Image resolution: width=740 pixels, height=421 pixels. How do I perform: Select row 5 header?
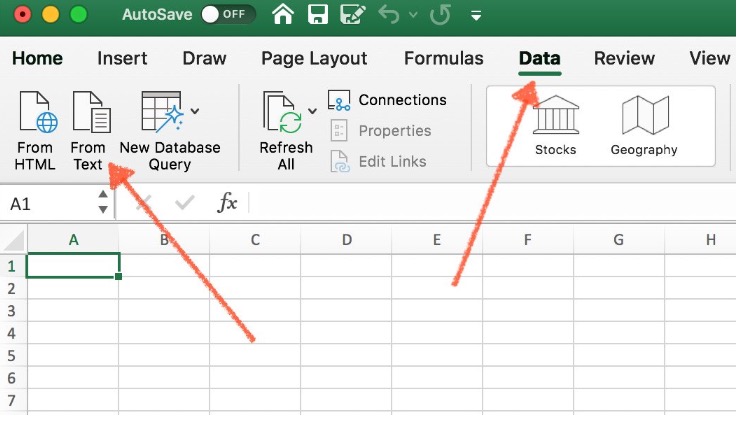[x=13, y=355]
